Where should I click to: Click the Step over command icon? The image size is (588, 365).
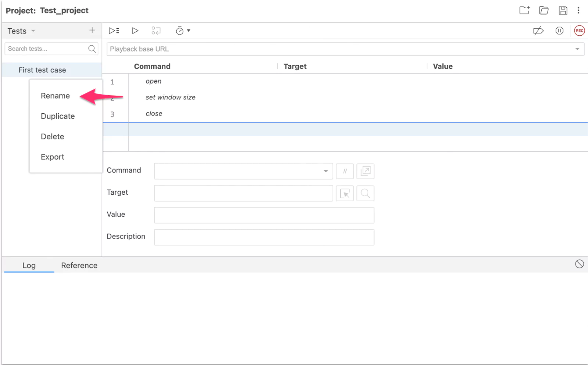click(156, 31)
